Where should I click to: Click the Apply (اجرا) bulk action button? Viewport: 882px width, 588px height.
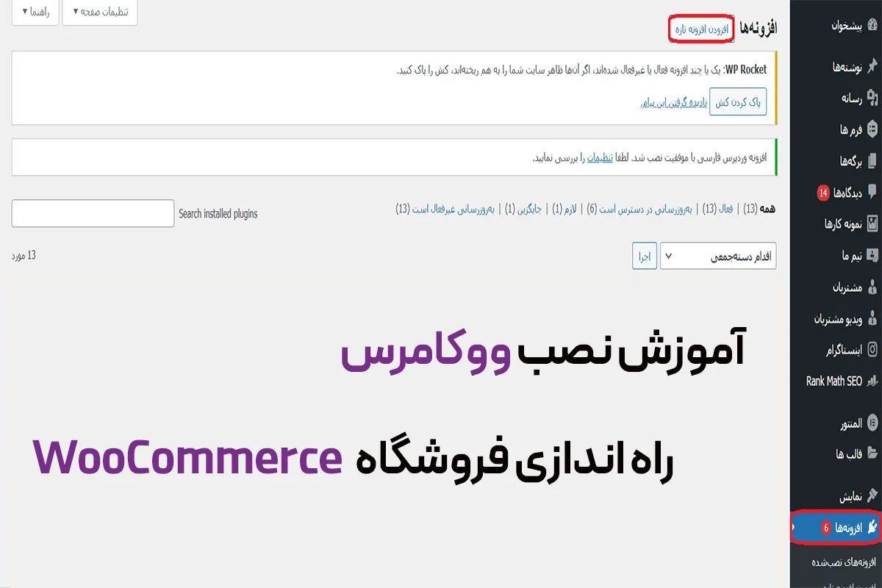click(645, 257)
